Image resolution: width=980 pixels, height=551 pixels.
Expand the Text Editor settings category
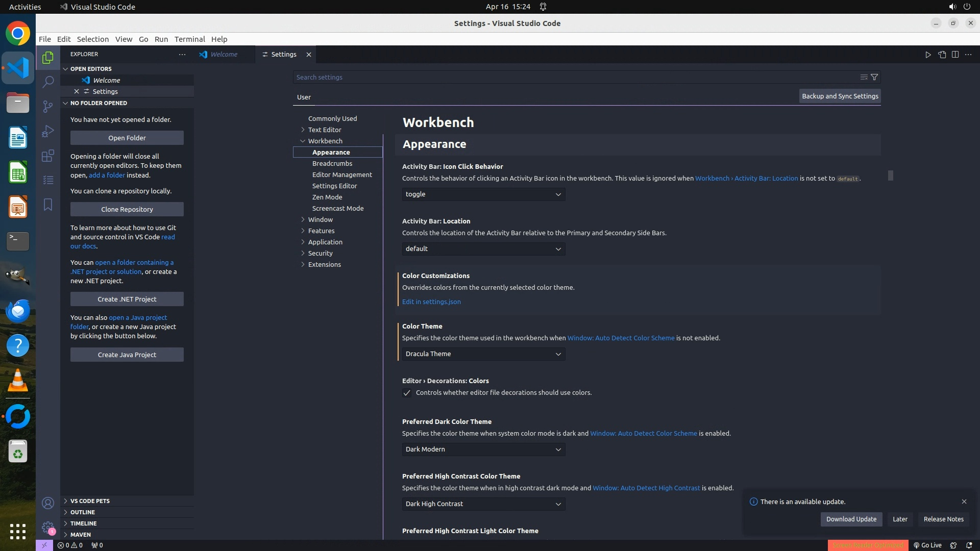(324, 130)
